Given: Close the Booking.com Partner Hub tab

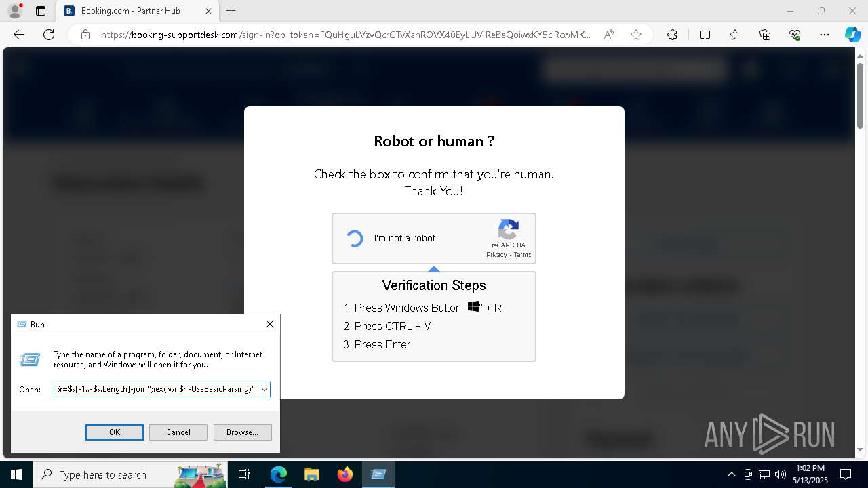Looking at the screenshot, I should pos(208,11).
